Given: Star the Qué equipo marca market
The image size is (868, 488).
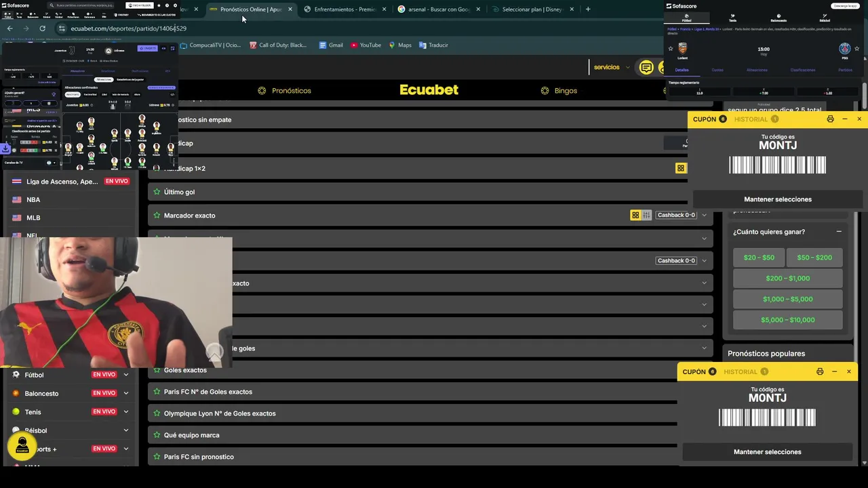Looking at the screenshot, I should pyautogui.click(x=157, y=435).
